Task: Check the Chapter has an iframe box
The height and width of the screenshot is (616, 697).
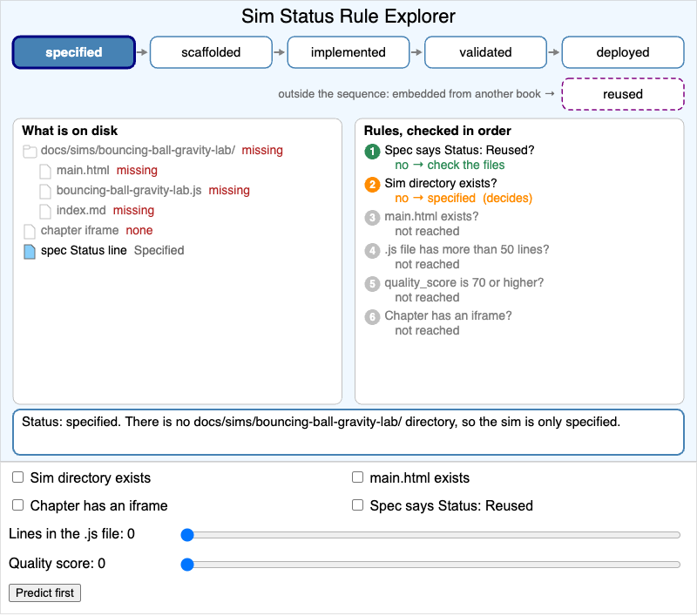Action: coord(17,505)
